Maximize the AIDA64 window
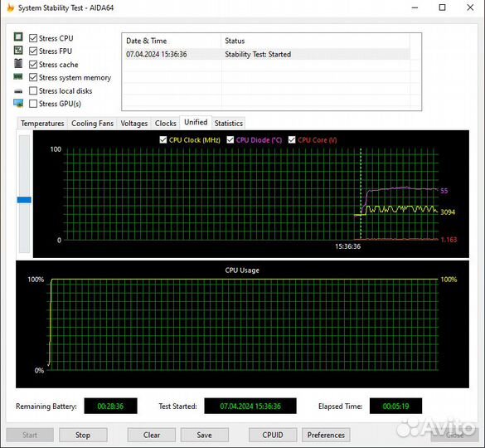The height and width of the screenshot is (448, 485). pos(443,7)
